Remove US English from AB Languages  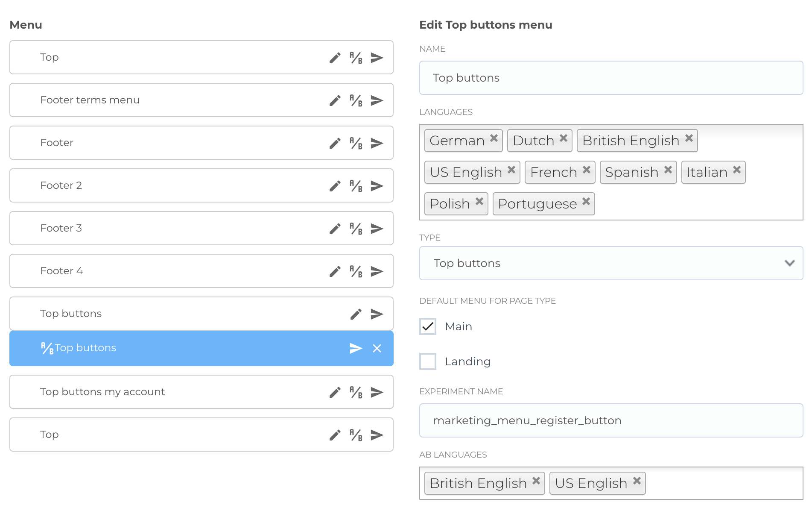click(637, 481)
